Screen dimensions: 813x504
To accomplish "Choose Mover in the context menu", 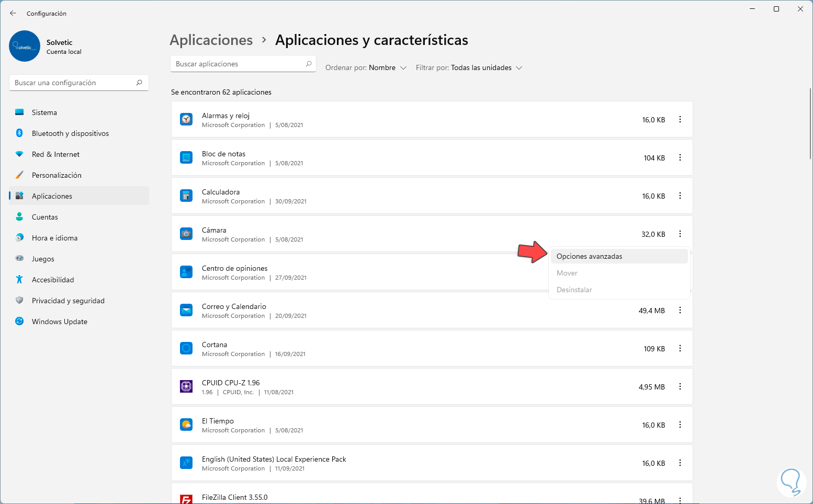I will 619,273.
